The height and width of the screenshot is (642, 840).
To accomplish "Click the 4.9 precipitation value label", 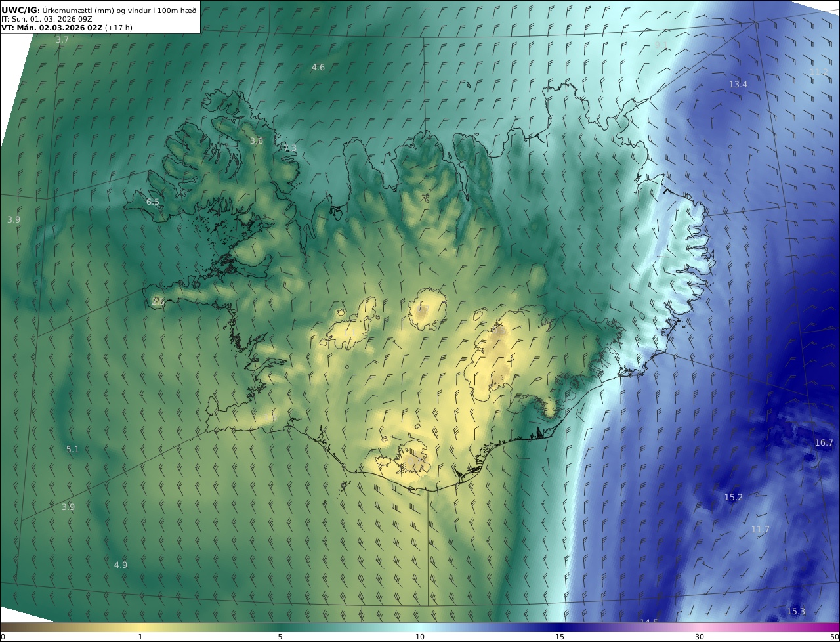I will click(121, 565).
